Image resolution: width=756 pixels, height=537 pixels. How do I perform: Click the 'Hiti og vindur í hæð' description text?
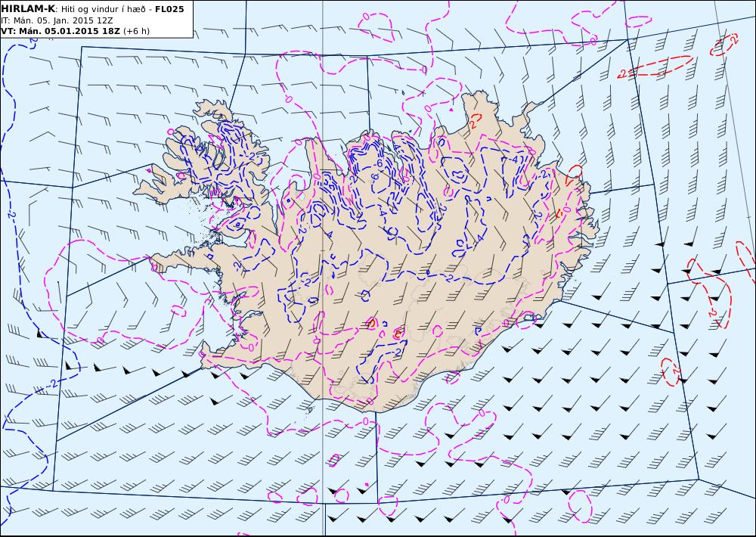(x=103, y=9)
